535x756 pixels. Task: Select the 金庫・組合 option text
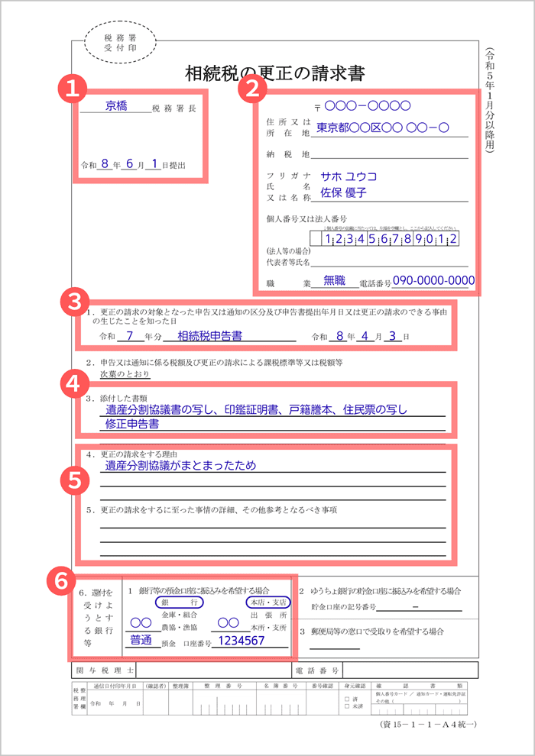click(x=180, y=615)
